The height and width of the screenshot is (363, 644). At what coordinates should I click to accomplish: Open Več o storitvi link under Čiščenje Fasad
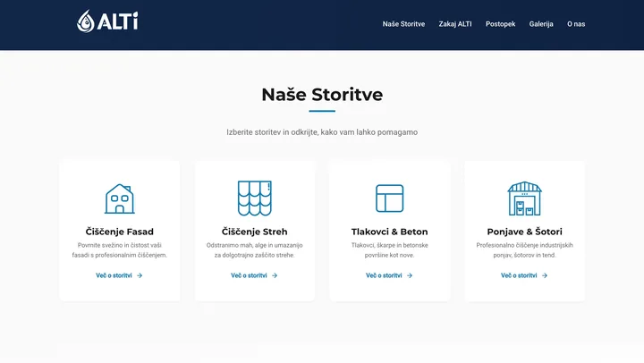(119, 275)
